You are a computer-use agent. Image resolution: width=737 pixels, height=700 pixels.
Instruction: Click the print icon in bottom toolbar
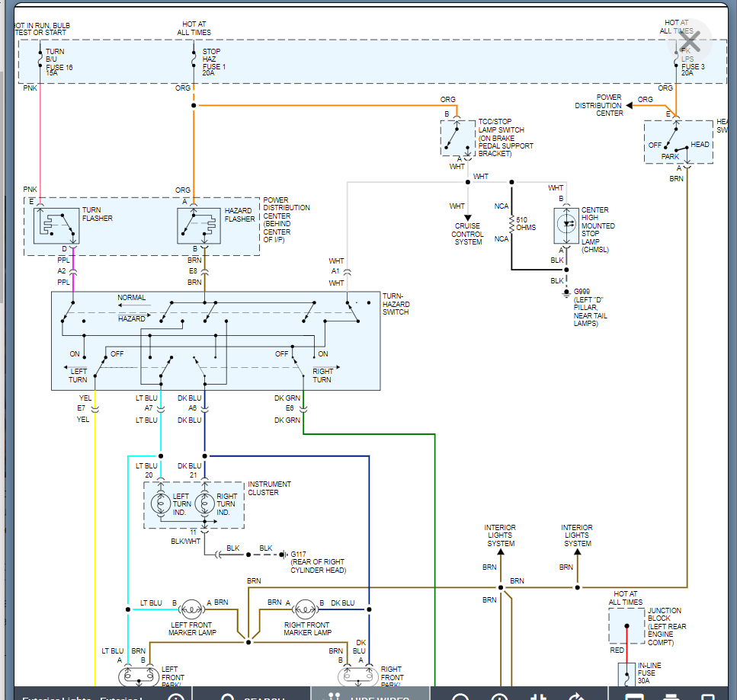[671, 696]
